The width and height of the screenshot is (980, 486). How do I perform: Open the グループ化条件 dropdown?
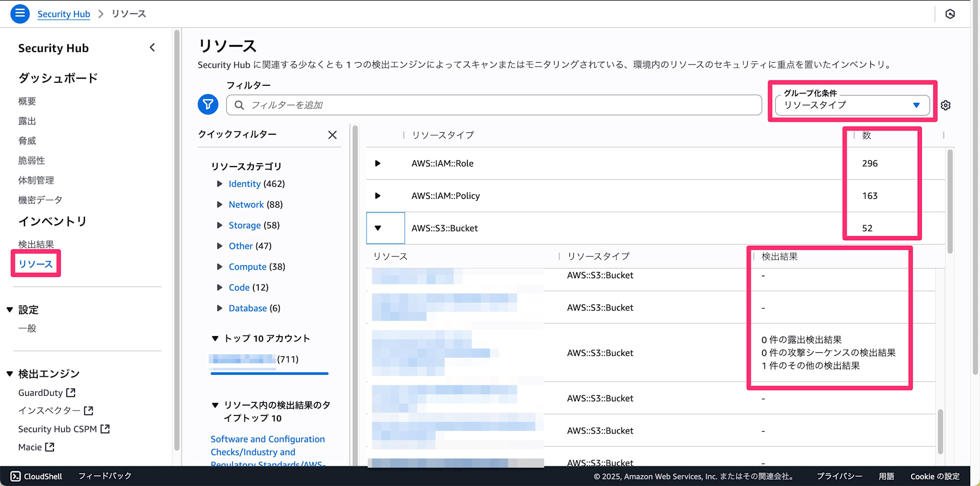[x=852, y=105]
